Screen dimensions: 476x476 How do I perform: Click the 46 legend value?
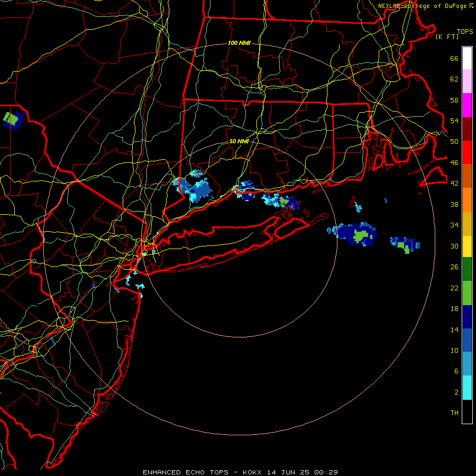454,163
